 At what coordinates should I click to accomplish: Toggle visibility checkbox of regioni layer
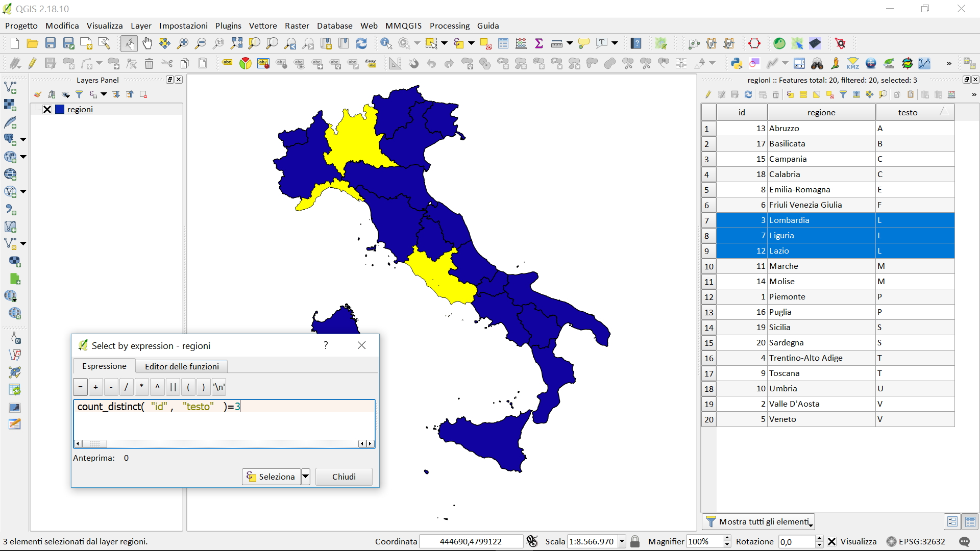pyautogui.click(x=47, y=109)
